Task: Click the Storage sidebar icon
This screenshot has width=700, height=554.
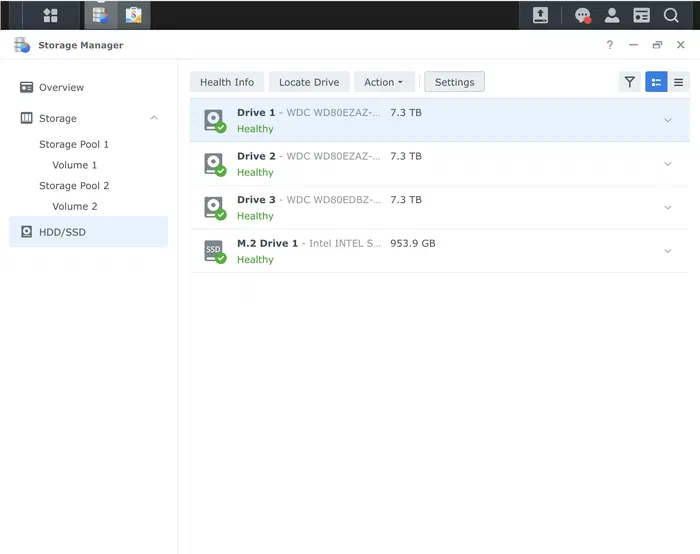Action: click(x=26, y=118)
